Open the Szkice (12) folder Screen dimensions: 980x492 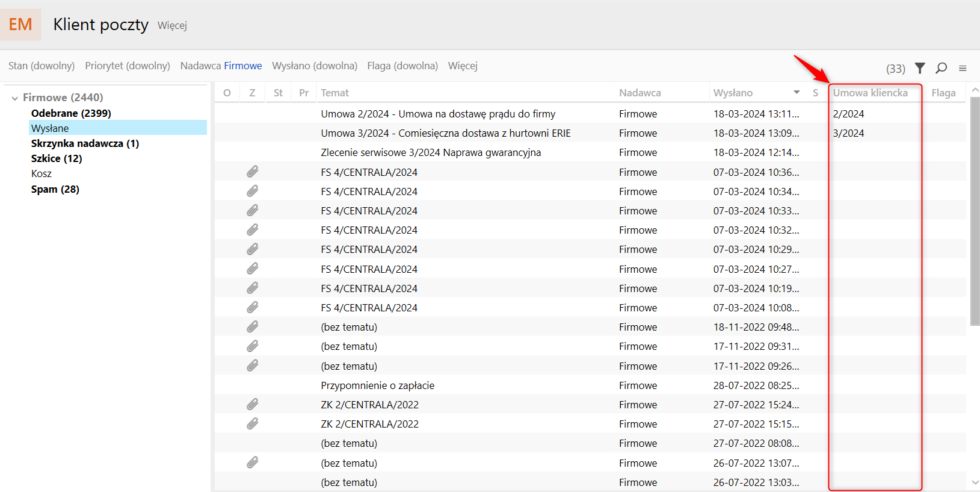pyautogui.click(x=57, y=158)
